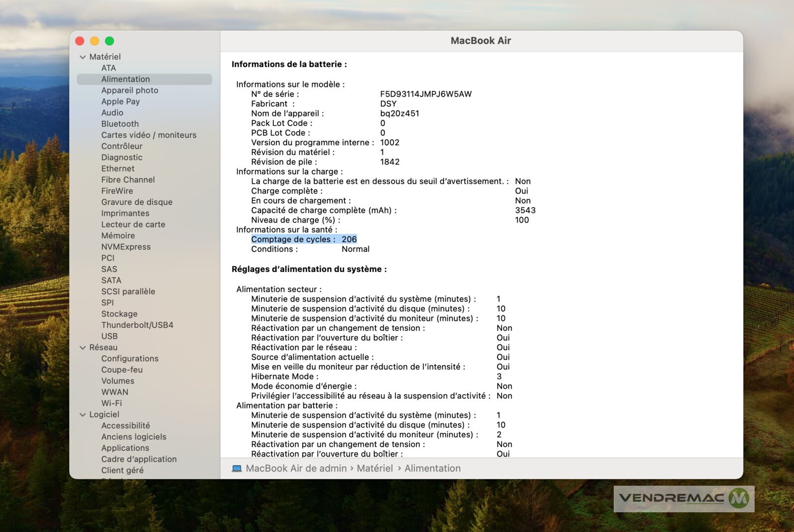The width and height of the screenshot is (794, 532).
Task: Select the NVMExpress sidebar item
Action: (126, 247)
